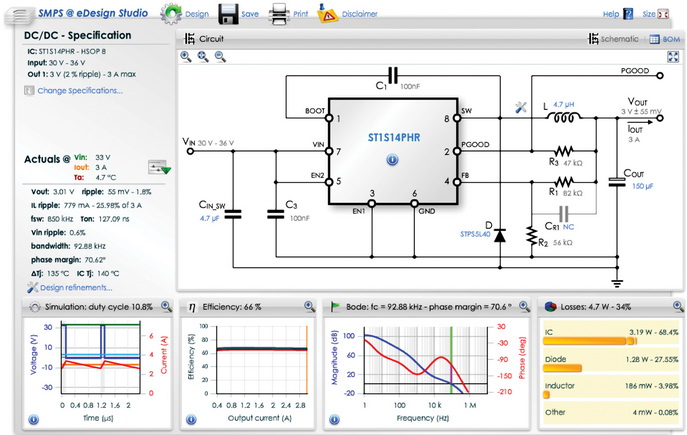Click the Design toolbar label
The image size is (687, 435).
tap(197, 14)
